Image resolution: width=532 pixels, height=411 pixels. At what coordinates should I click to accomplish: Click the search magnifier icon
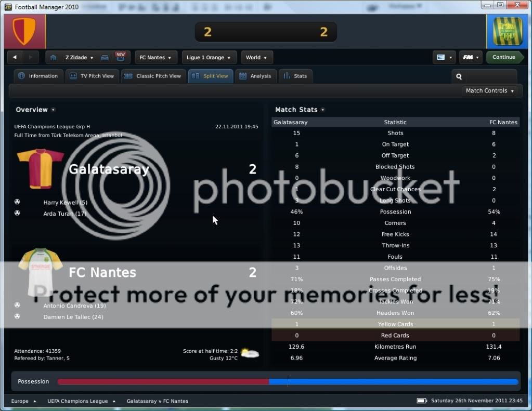point(459,76)
